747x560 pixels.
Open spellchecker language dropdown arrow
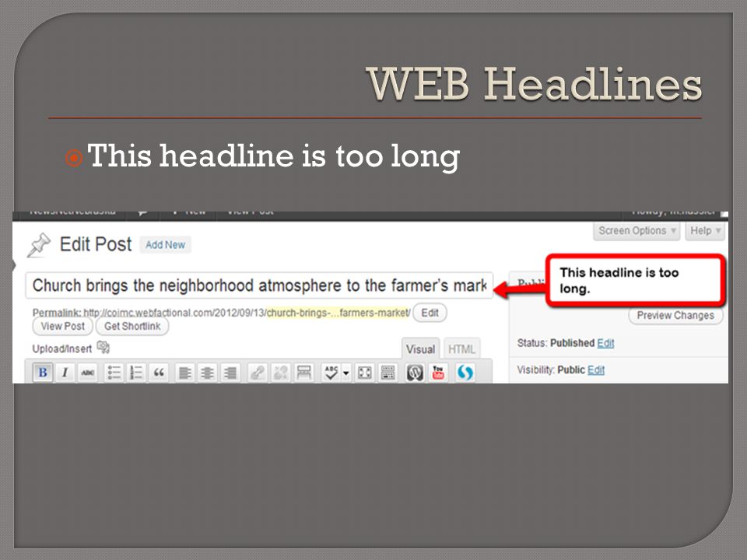click(345, 373)
